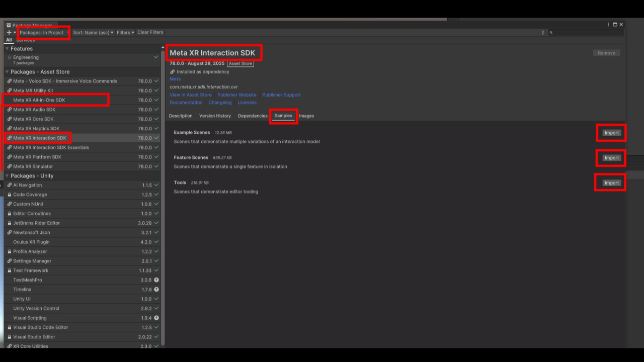Select Meta - Voice SDK package row
Image resolution: width=644 pixels, height=362 pixels.
coord(83,81)
